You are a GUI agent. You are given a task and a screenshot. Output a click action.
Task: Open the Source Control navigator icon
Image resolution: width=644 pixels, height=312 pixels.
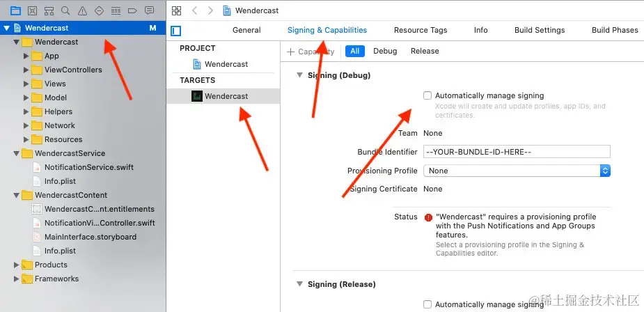(x=33, y=10)
